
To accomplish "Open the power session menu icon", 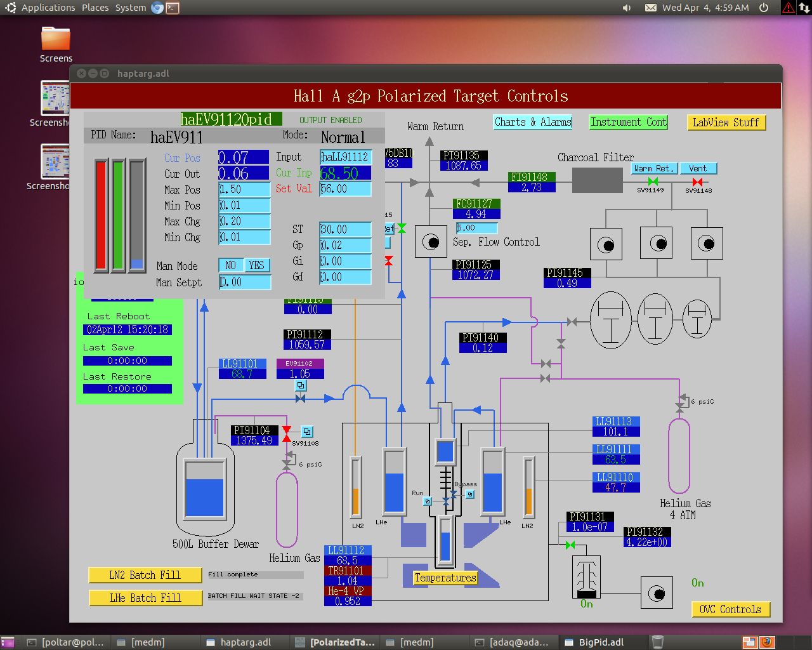I will (764, 8).
